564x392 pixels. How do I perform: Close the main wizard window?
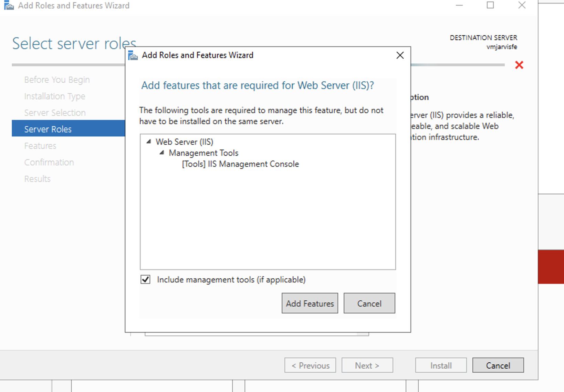coord(522,5)
